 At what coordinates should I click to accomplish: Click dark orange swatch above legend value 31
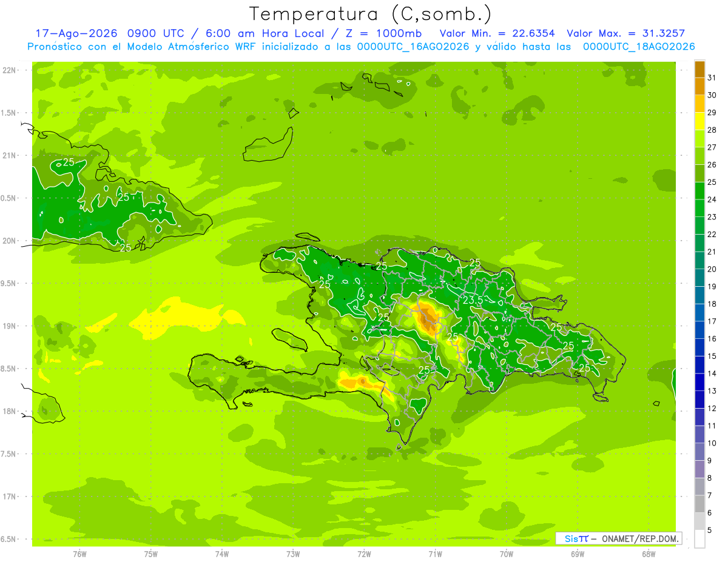699,69
